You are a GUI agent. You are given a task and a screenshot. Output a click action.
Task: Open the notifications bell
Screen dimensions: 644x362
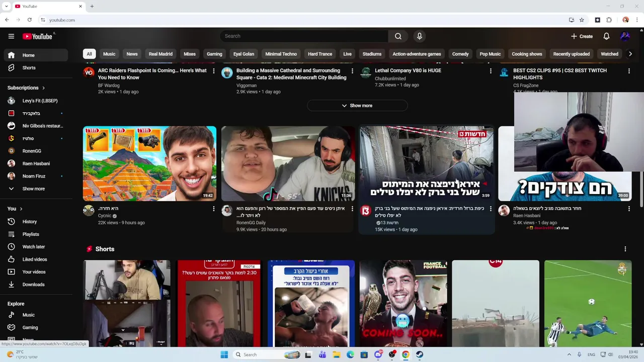click(606, 36)
